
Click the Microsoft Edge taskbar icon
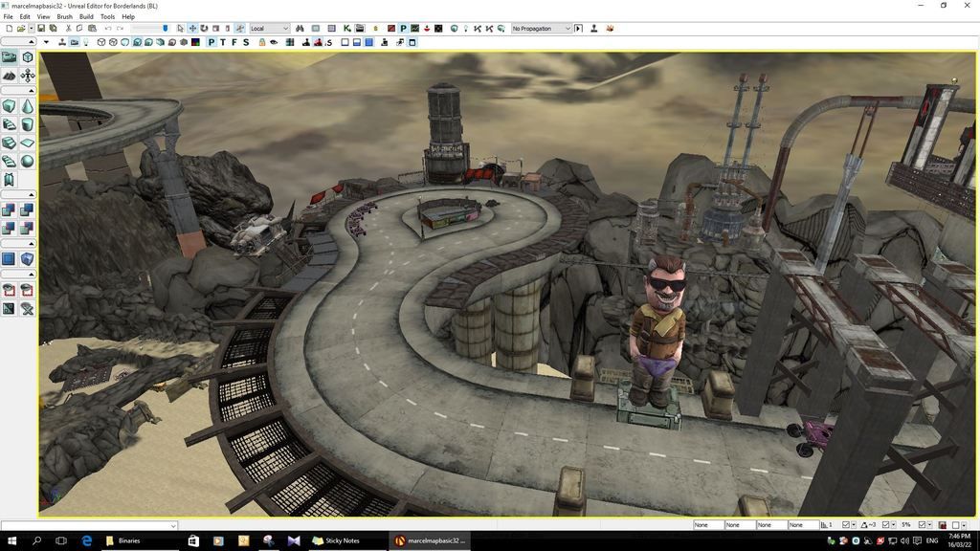[87, 541]
